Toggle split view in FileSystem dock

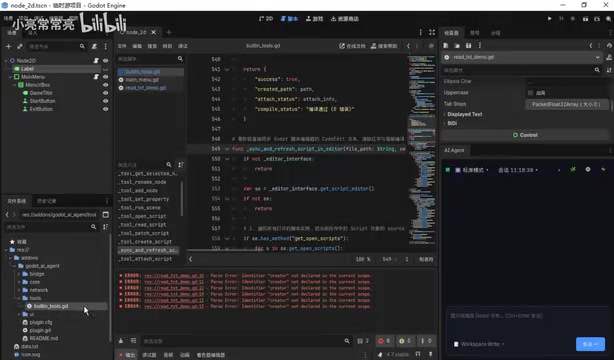coord(106,215)
